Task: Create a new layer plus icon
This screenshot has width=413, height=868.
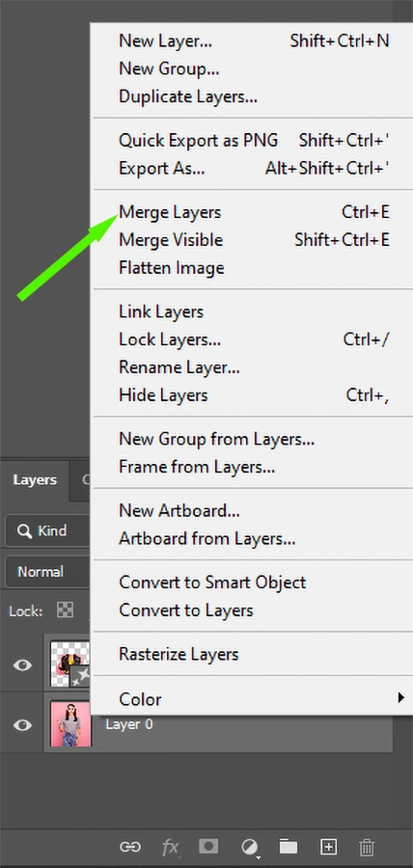Action: pos(328,847)
